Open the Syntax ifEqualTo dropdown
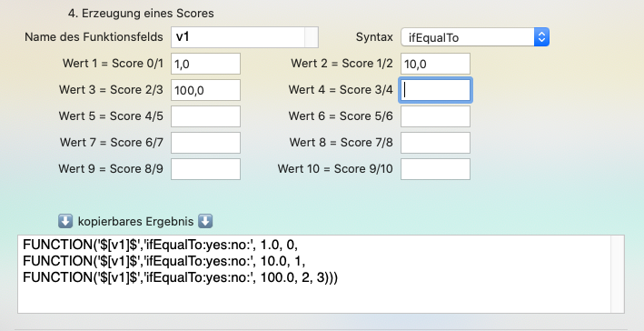This screenshot has width=644, height=331. [x=475, y=37]
